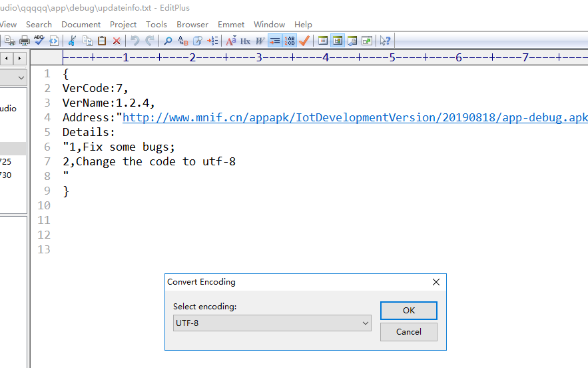Toggle the auto indent button

click(x=274, y=41)
